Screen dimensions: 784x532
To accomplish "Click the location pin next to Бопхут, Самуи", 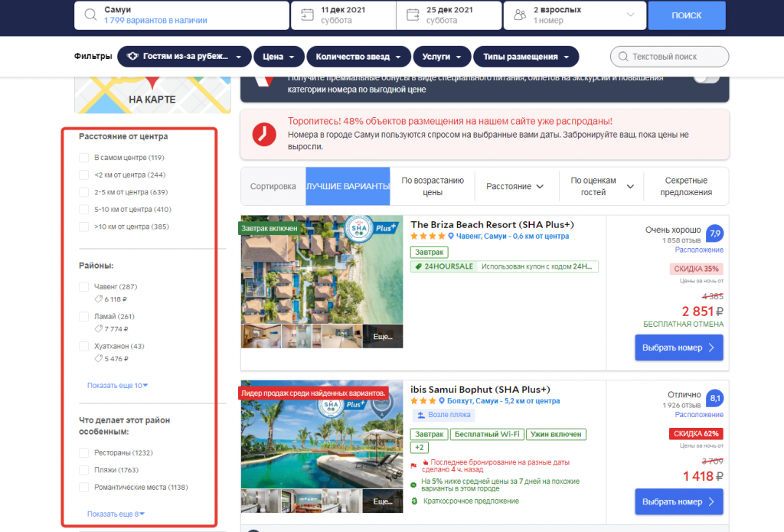I will 442,401.
